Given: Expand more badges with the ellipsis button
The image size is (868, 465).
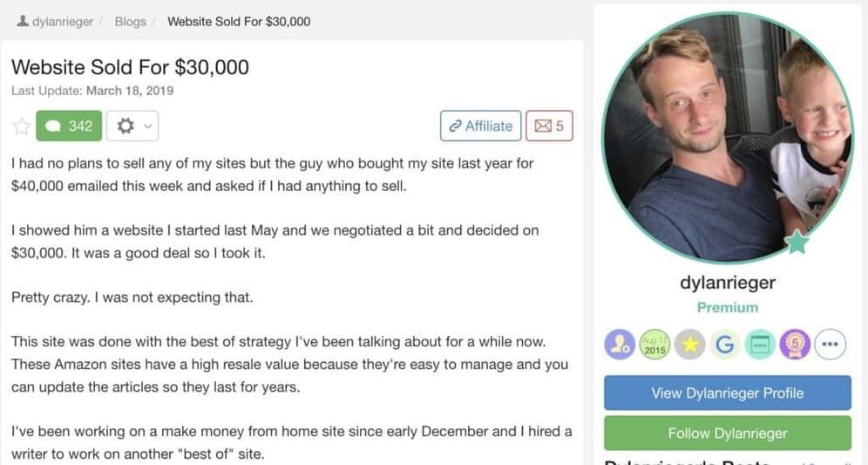Looking at the screenshot, I should tap(830, 345).
